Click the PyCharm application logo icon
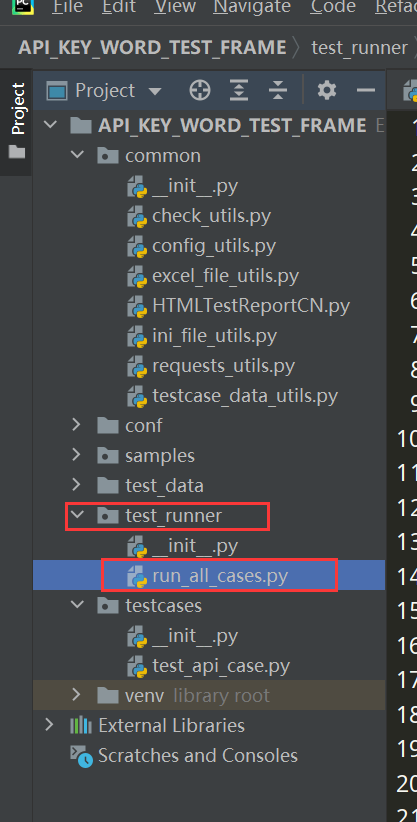This screenshot has width=417, height=822. [x=23, y=6]
